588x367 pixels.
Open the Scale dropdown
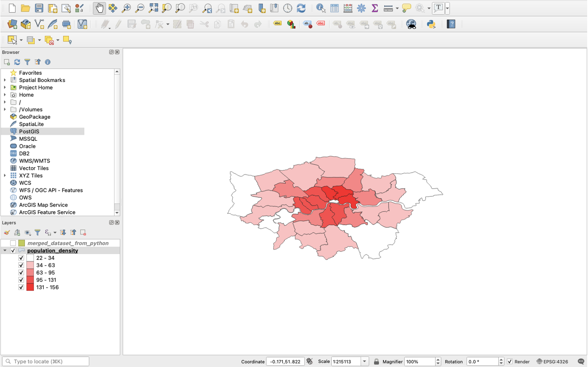coord(364,361)
